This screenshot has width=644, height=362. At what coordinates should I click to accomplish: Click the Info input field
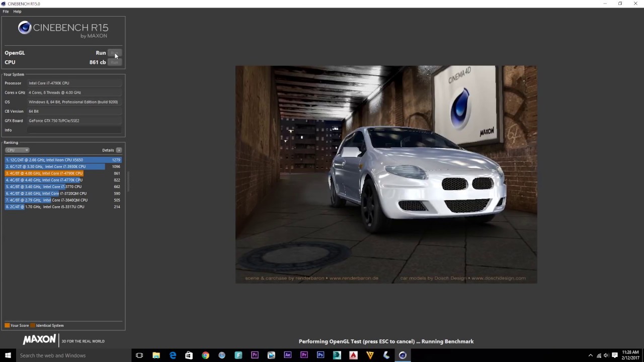coord(74,130)
